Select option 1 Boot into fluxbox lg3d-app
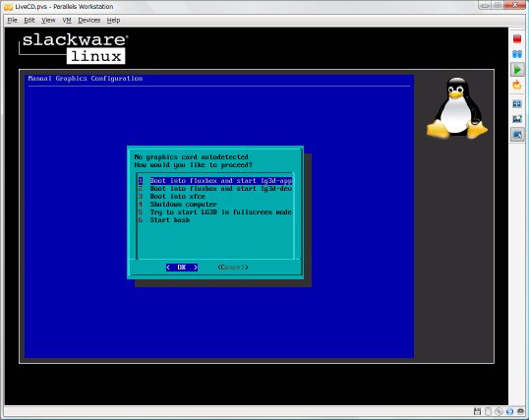The width and height of the screenshot is (529, 420). pyautogui.click(x=215, y=181)
